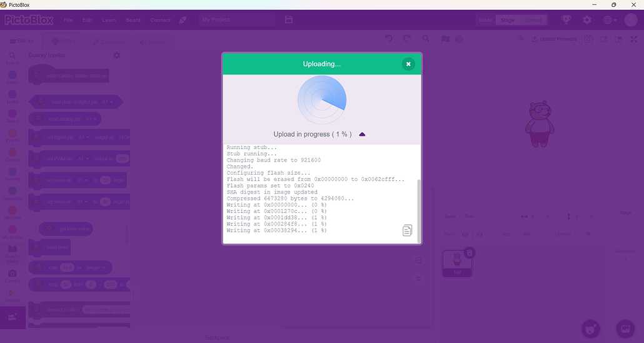
Task: Click the upload log scrollbar
Action: pos(419,210)
